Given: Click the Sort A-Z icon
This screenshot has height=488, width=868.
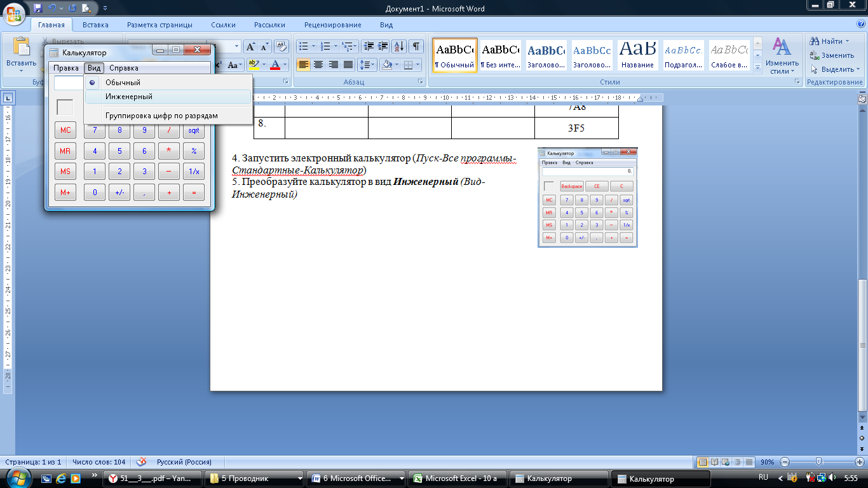Looking at the screenshot, I should point(399,46).
